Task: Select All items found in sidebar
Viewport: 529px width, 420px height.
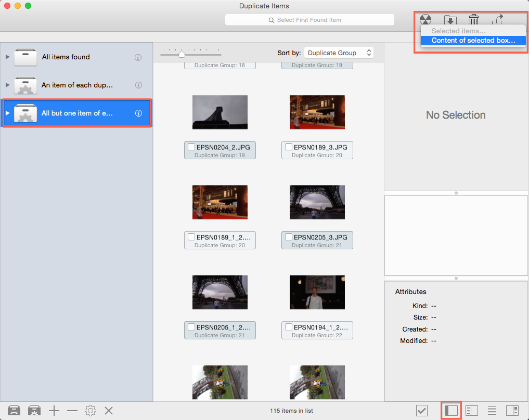Action: 76,57
